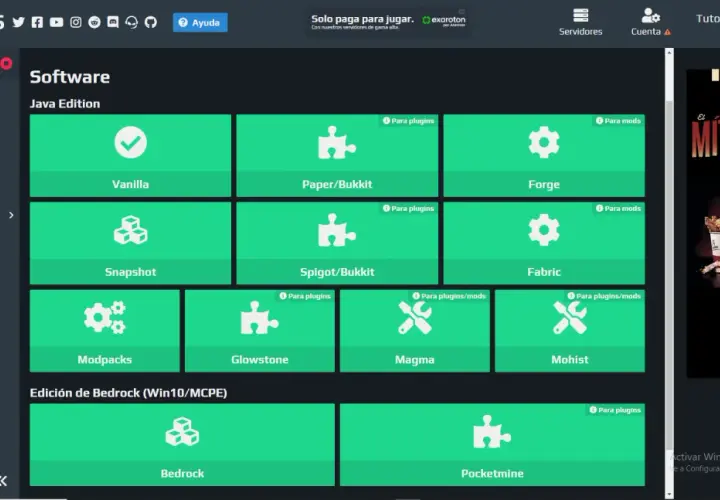Select the Magma software label
Viewport: 720px width, 500px height.
pyautogui.click(x=415, y=360)
